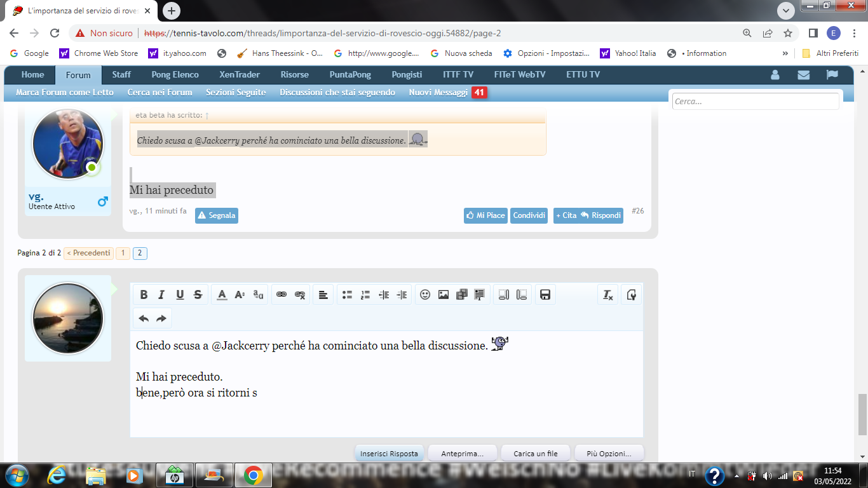Click the Cerca search field
This screenshot has width=868, height=488.
coord(755,102)
